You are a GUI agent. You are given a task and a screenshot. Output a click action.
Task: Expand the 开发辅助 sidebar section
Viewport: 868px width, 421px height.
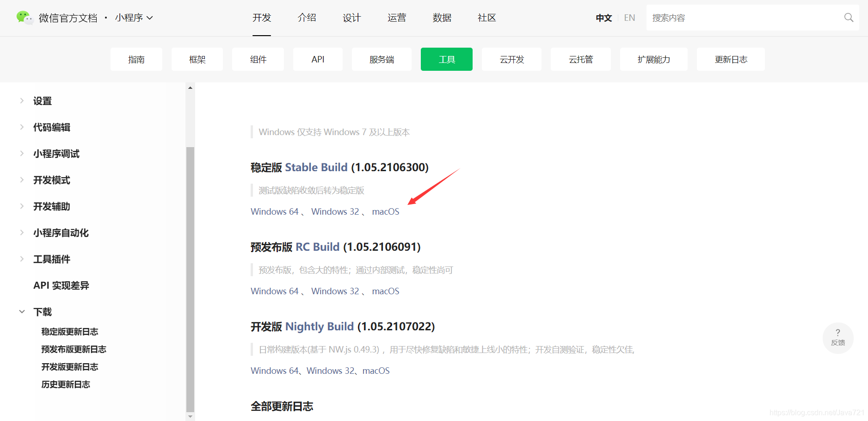coord(22,206)
